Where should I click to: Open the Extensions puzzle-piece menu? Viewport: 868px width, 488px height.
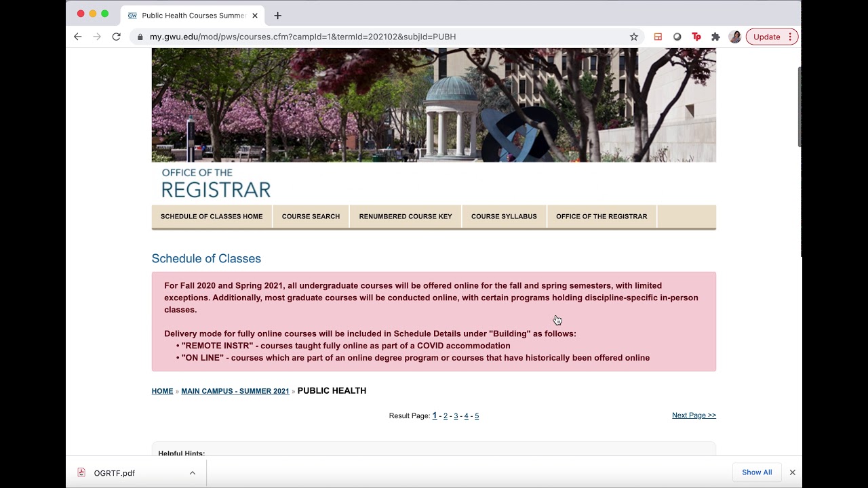click(x=715, y=37)
